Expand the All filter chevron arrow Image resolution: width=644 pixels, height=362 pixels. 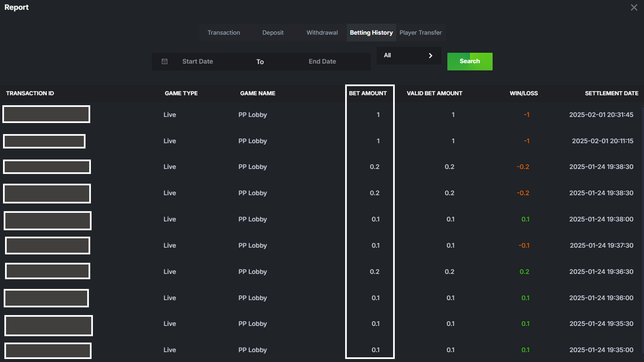coord(430,56)
